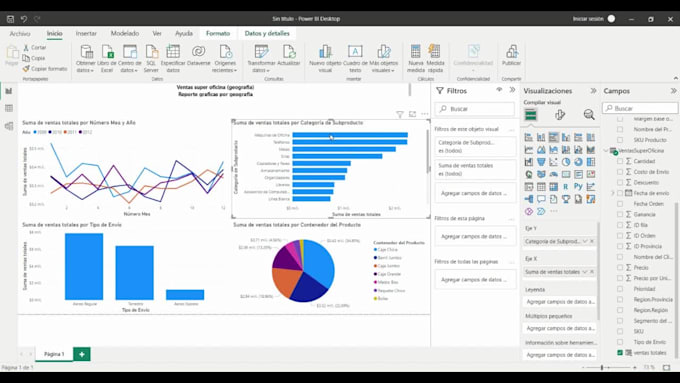
Task: Check the Tipo de Envío field
Action: (620, 342)
